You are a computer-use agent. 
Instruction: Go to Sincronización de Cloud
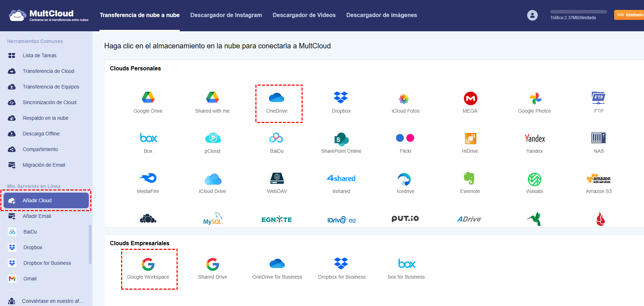(x=49, y=102)
